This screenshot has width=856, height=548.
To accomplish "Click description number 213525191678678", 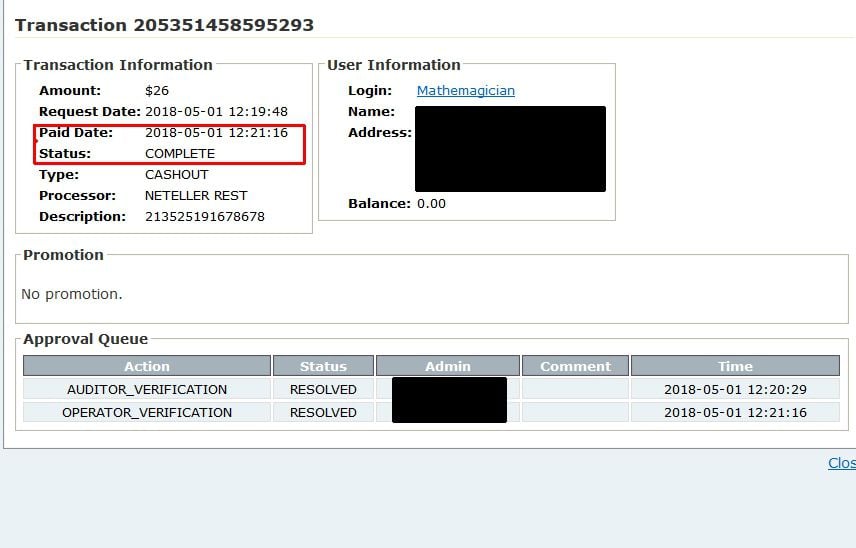I will point(205,217).
